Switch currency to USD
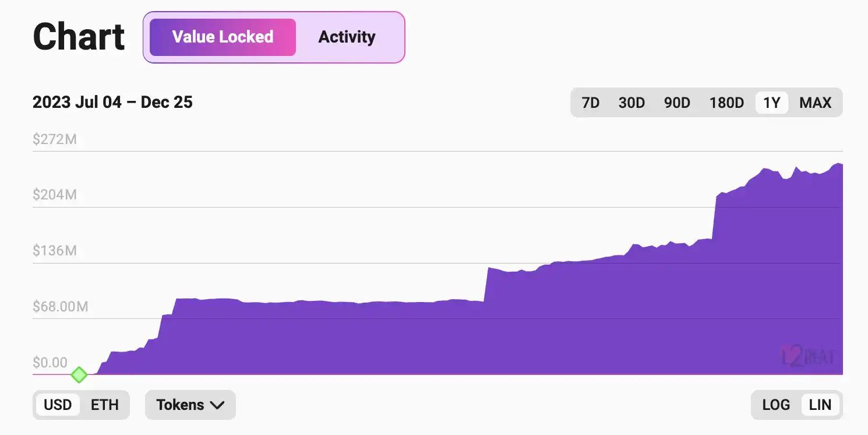 (58, 405)
